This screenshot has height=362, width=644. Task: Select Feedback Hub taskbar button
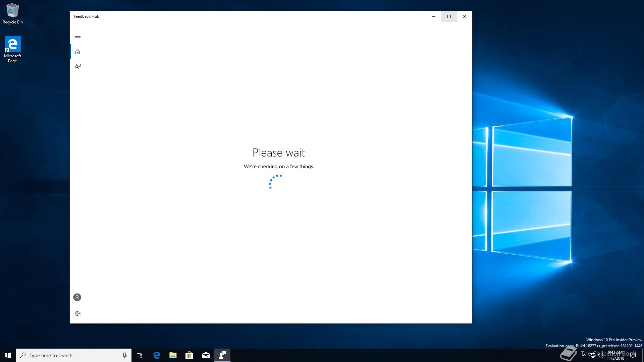click(x=222, y=355)
